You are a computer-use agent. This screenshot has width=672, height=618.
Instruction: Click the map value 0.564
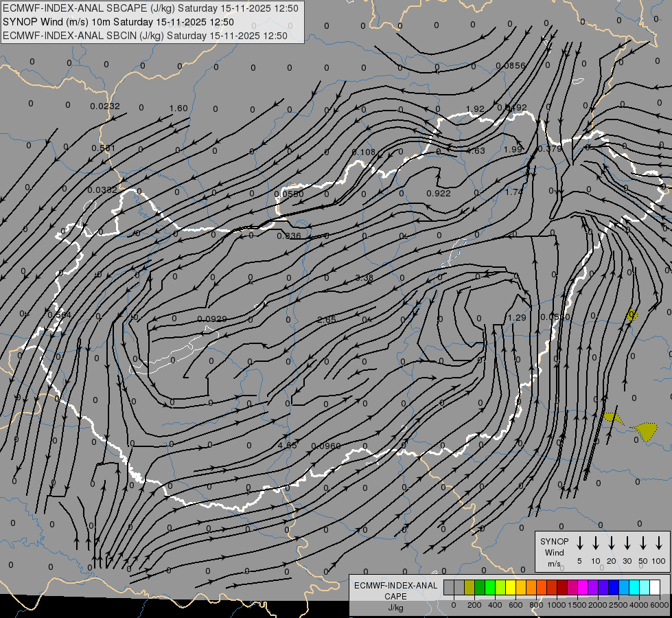click(59, 315)
